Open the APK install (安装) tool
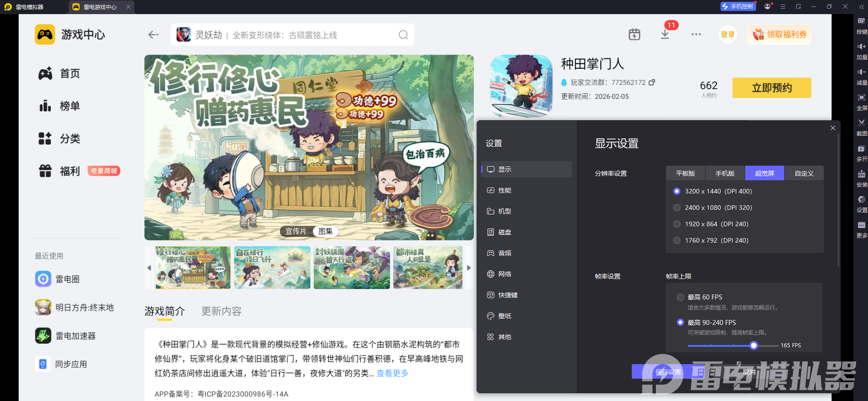This screenshot has width=868, height=401. point(861,178)
